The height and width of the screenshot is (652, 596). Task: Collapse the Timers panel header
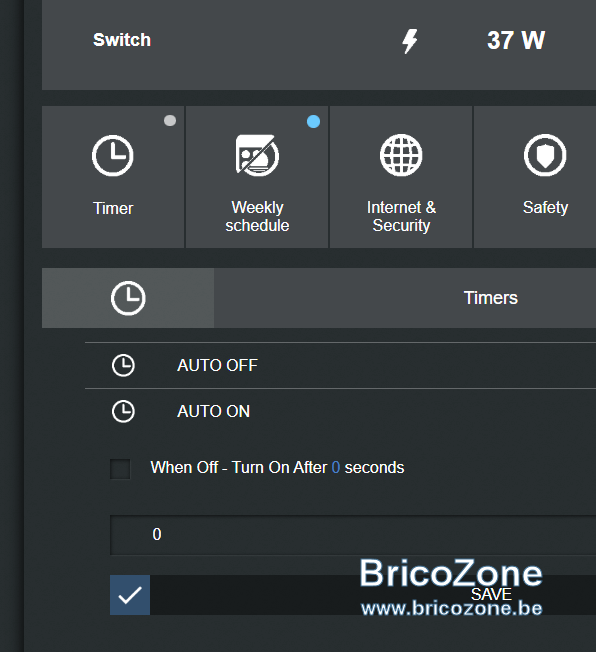coord(319,298)
